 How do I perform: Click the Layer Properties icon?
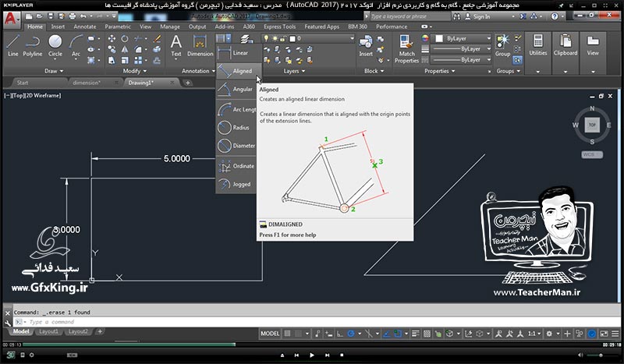pyautogui.click(x=246, y=39)
